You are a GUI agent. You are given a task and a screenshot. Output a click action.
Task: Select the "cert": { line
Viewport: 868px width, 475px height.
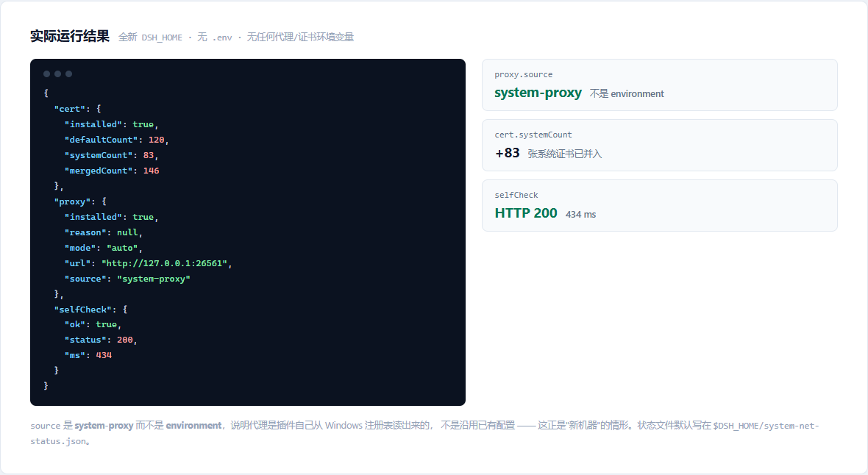click(x=77, y=109)
